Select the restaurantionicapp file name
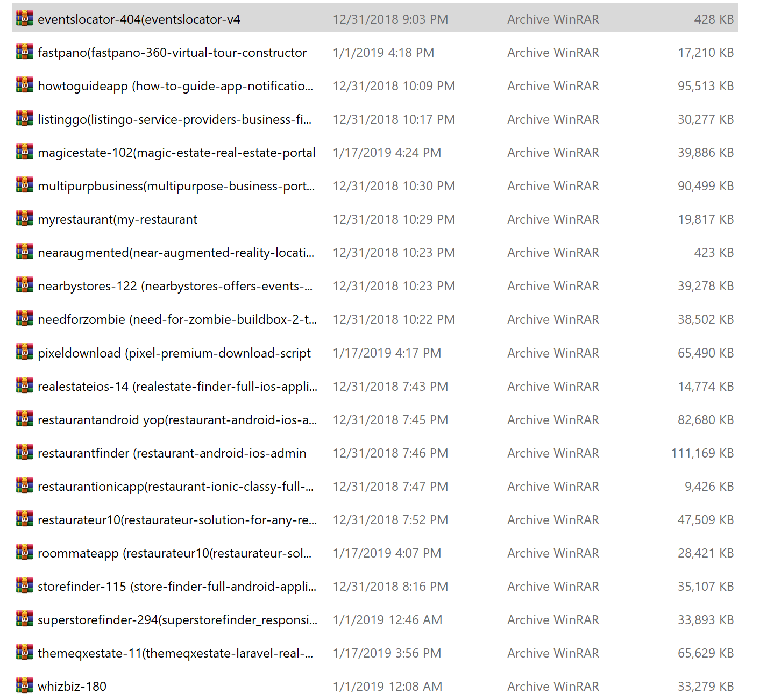Screen dimensions: 767x700 tap(176, 487)
